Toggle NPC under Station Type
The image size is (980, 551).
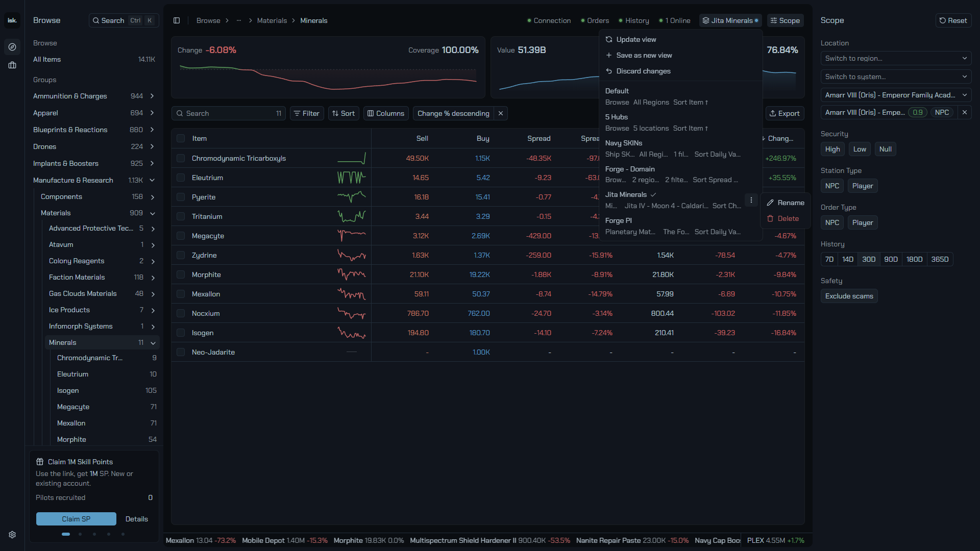(x=832, y=186)
